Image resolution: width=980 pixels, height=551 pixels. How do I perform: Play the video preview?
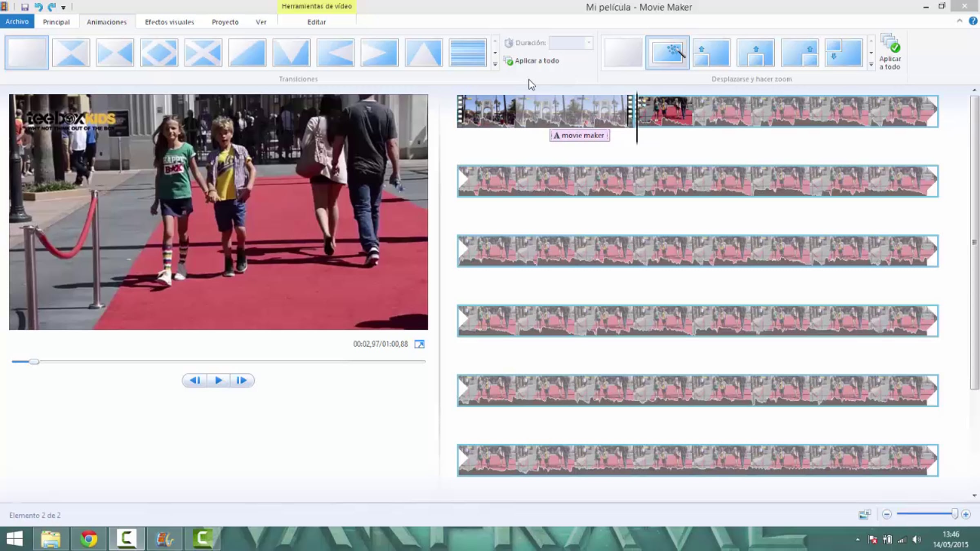[218, 380]
